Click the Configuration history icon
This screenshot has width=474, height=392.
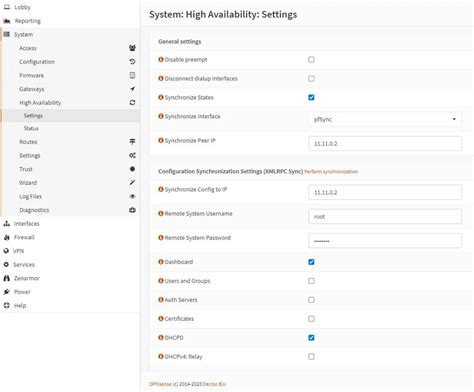click(x=132, y=62)
